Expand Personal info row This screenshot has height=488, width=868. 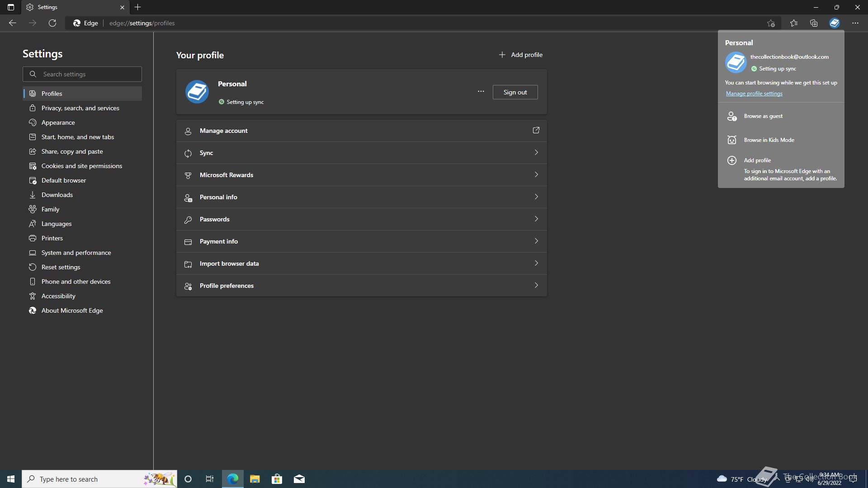362,197
